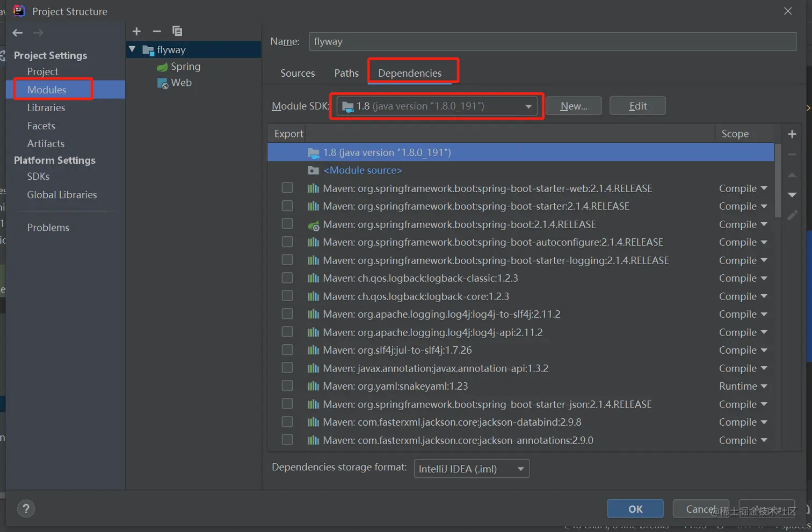The width and height of the screenshot is (812, 532).
Task: Toggle export for spring-boot-autoconfigure
Action: coord(287,242)
